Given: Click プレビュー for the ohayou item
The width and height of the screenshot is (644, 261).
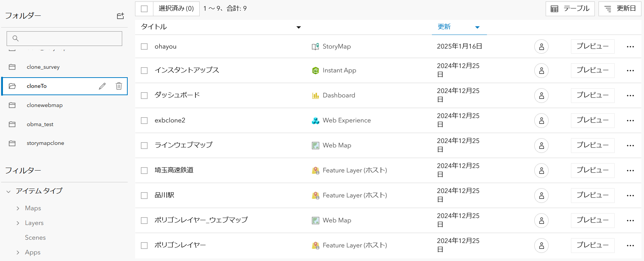Looking at the screenshot, I should coord(593,47).
